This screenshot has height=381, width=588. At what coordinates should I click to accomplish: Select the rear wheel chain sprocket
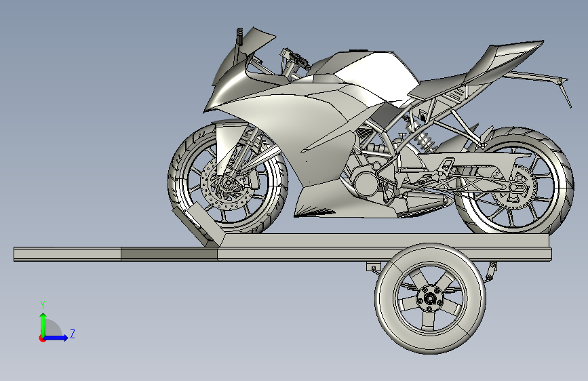tap(514, 188)
